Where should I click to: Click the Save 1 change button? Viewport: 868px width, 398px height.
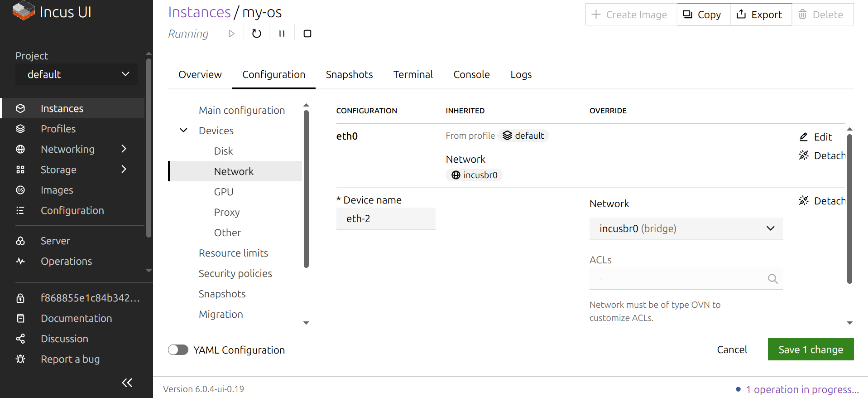[810, 349]
